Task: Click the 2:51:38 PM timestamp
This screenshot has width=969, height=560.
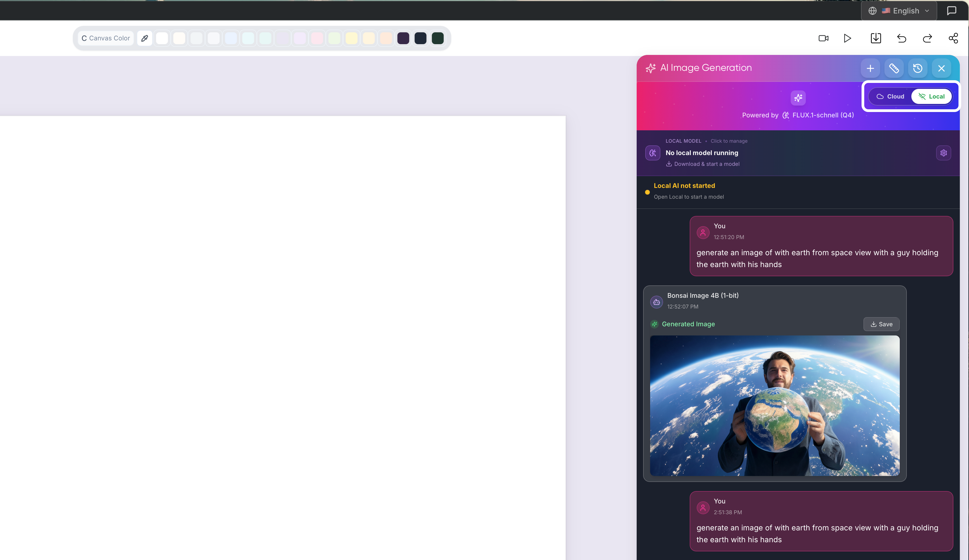Action: (x=728, y=512)
